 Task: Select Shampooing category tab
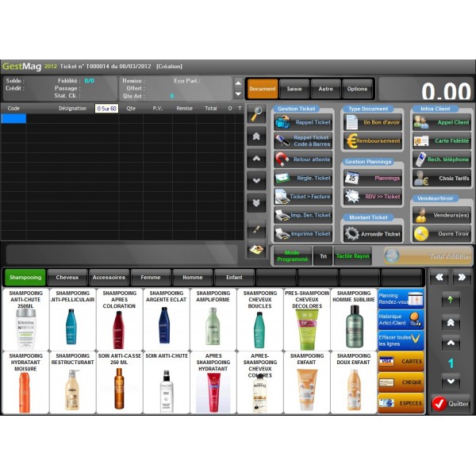point(25,277)
